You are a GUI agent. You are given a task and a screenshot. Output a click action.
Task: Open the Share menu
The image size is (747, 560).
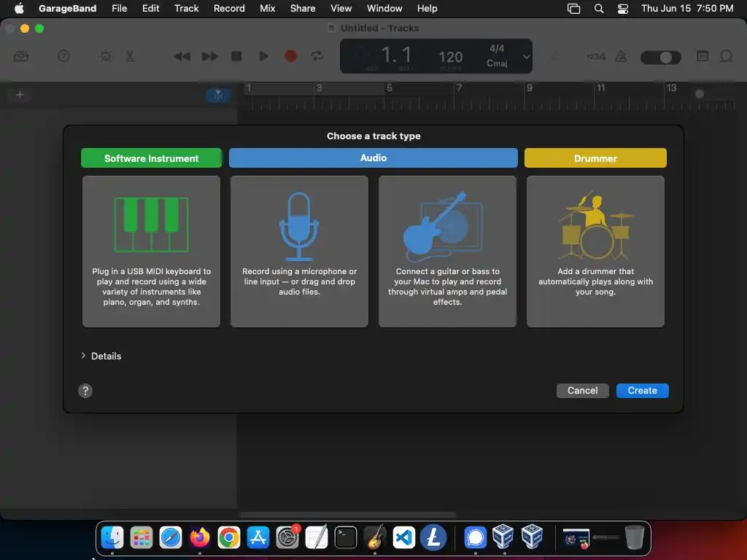(303, 8)
